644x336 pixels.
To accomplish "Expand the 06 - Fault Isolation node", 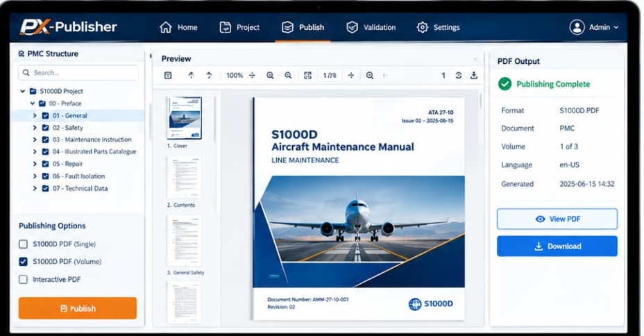I will [x=35, y=176].
